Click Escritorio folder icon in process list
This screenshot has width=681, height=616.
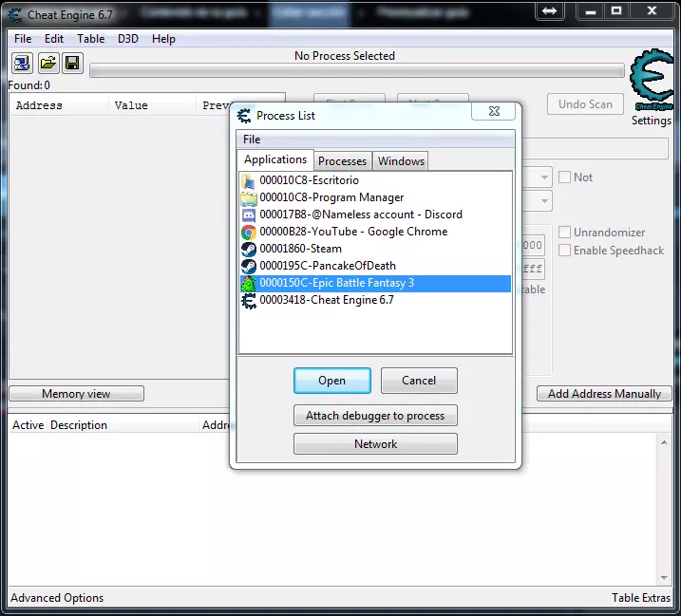pos(249,180)
